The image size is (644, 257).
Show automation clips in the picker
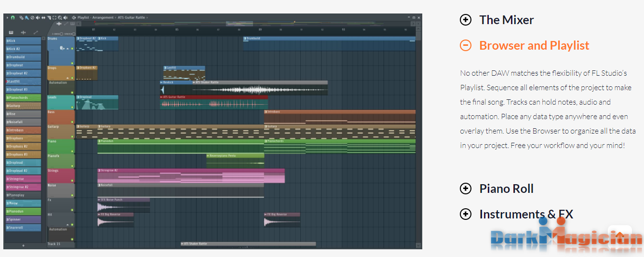[36, 32]
